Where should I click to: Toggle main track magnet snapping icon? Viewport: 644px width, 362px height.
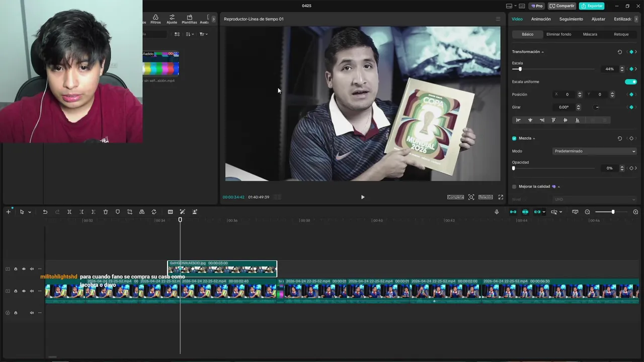pyautogui.click(x=513, y=212)
